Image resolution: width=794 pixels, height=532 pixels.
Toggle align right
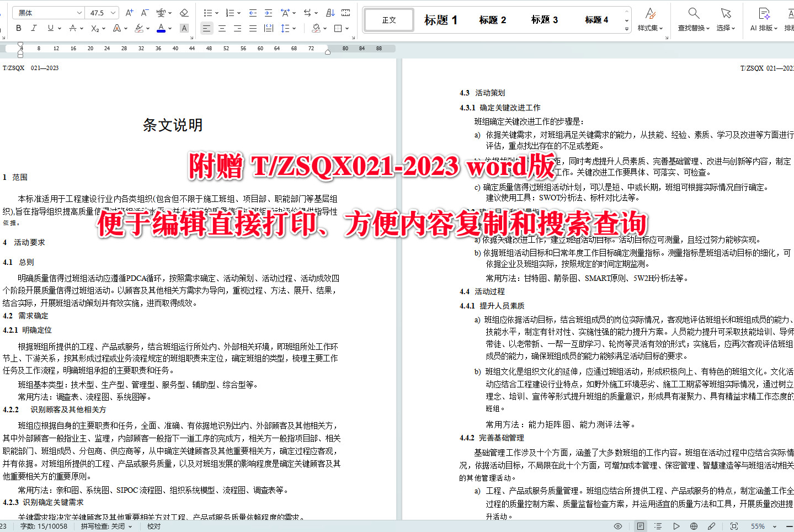237,28
